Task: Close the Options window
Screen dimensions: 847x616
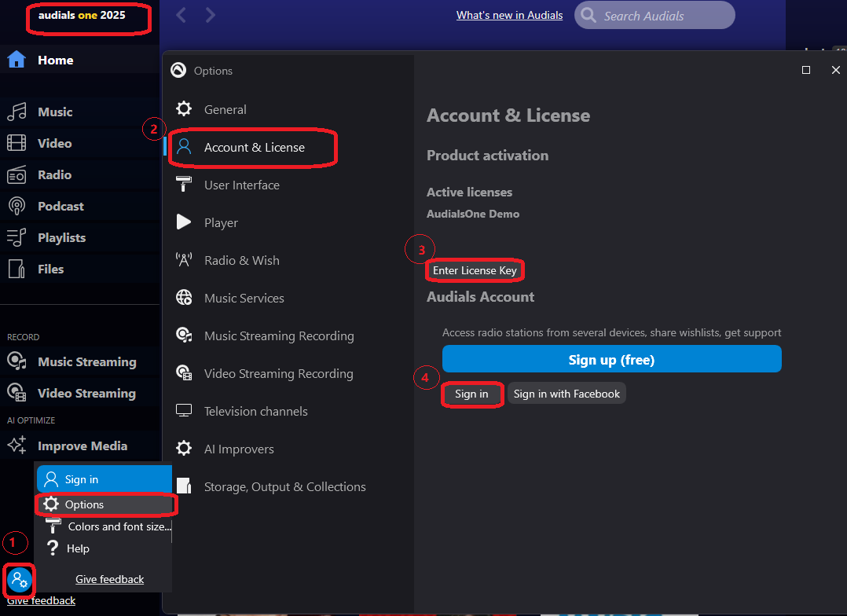Action: coord(836,70)
